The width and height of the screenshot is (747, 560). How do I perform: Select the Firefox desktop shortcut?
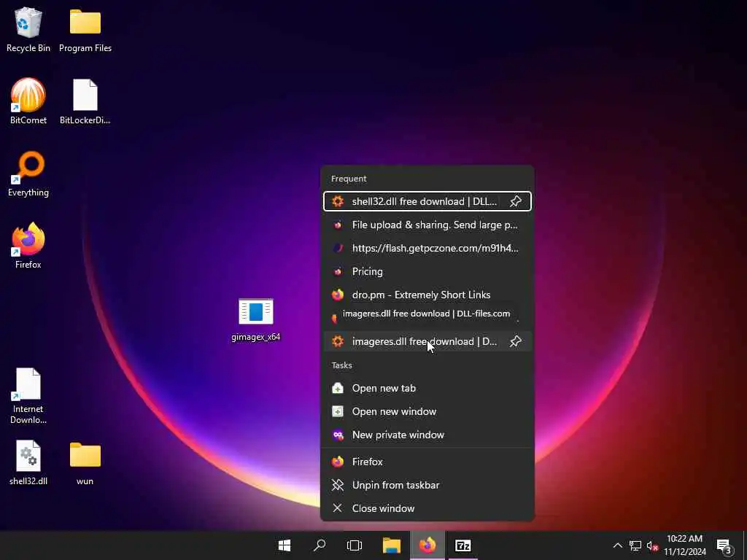(28, 246)
